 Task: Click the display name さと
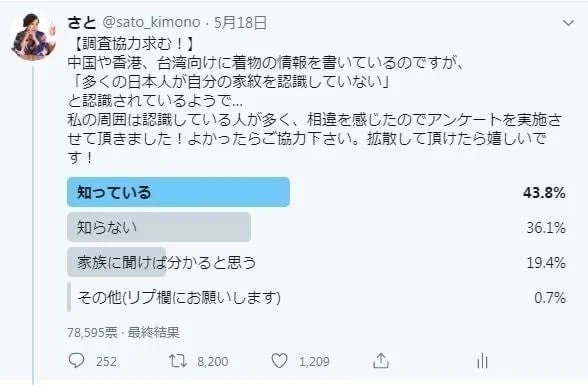pos(82,23)
